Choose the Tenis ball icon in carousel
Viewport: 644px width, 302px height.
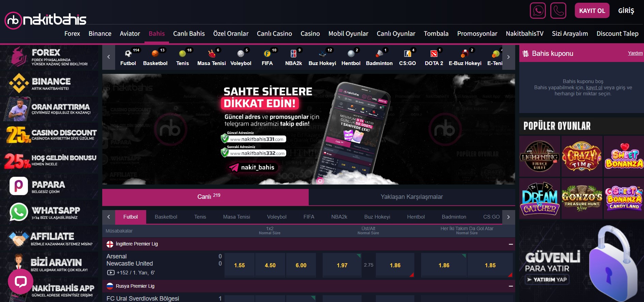click(x=182, y=53)
